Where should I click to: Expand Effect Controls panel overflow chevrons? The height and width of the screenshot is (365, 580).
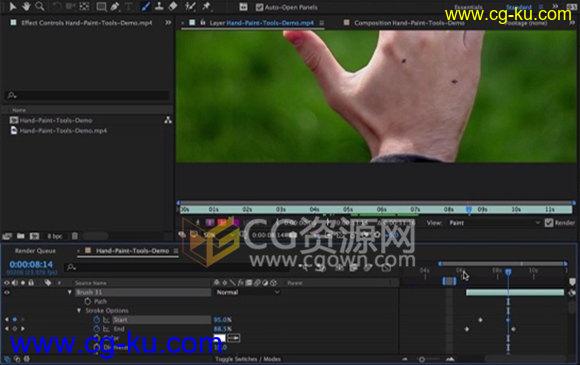(168, 23)
